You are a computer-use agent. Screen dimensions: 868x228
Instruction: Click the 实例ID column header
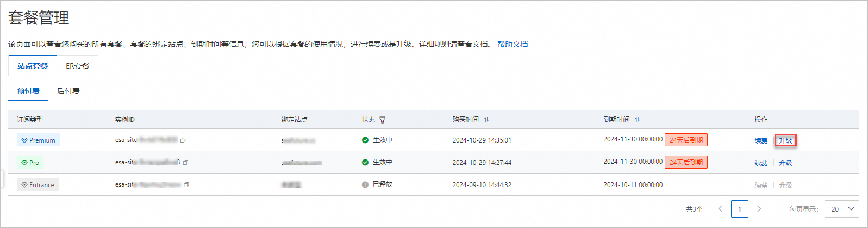[x=125, y=120]
